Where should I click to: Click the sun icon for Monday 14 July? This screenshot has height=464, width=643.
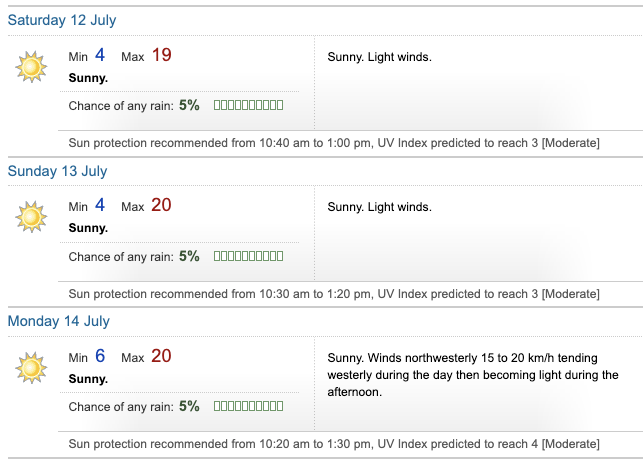click(32, 367)
